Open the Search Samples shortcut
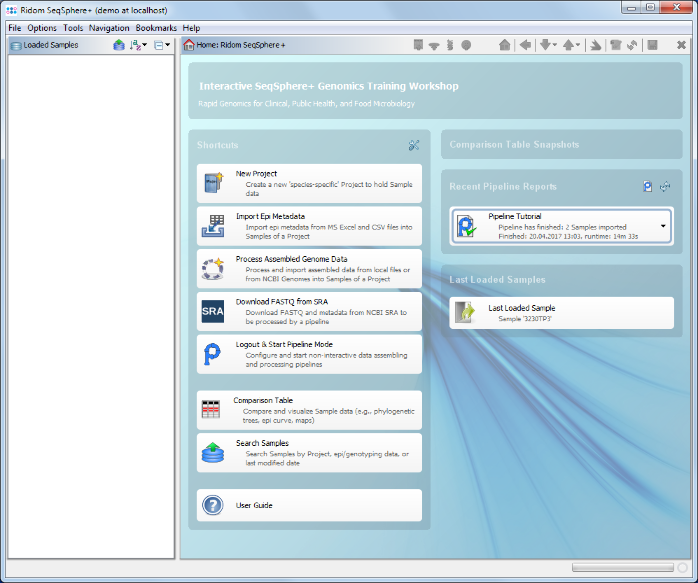 pos(309,453)
